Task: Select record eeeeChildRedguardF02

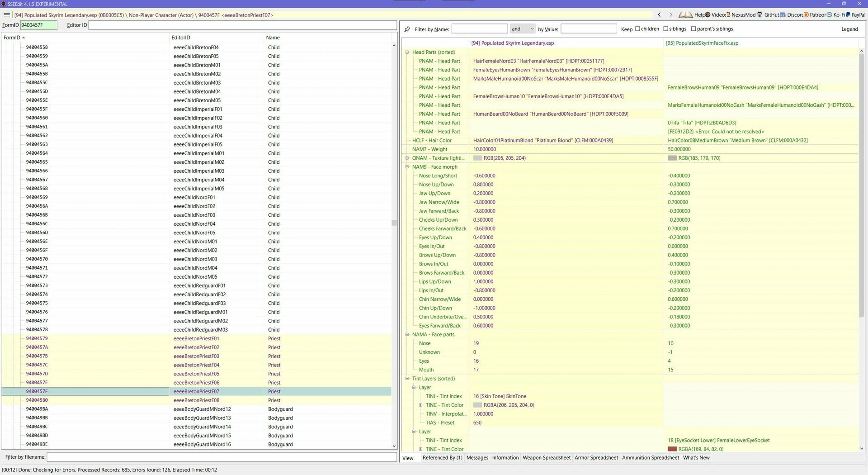Action: click(196, 294)
